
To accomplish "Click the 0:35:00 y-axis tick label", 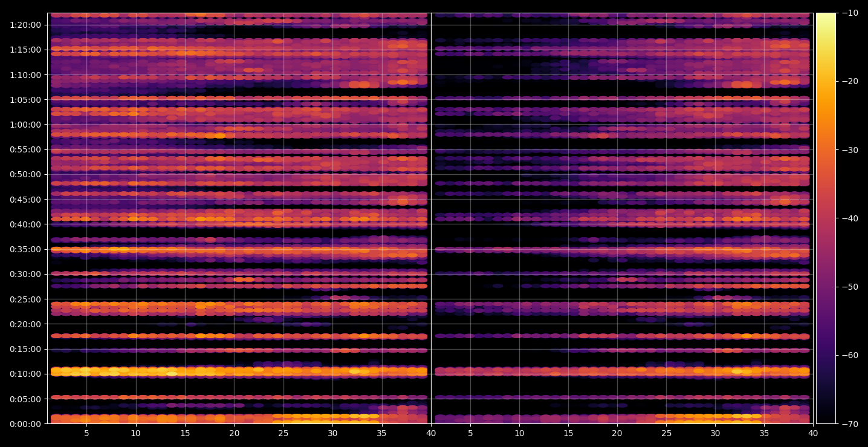I will 25,249.
